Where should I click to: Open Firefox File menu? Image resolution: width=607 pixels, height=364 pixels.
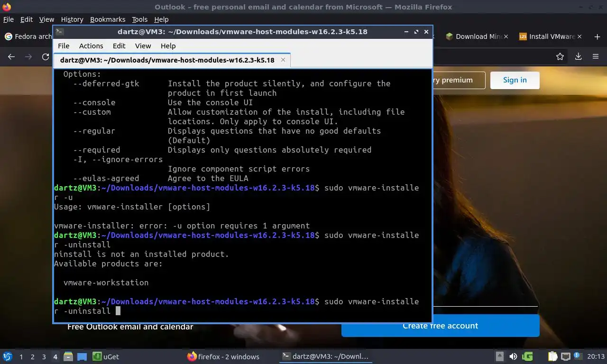(x=9, y=19)
